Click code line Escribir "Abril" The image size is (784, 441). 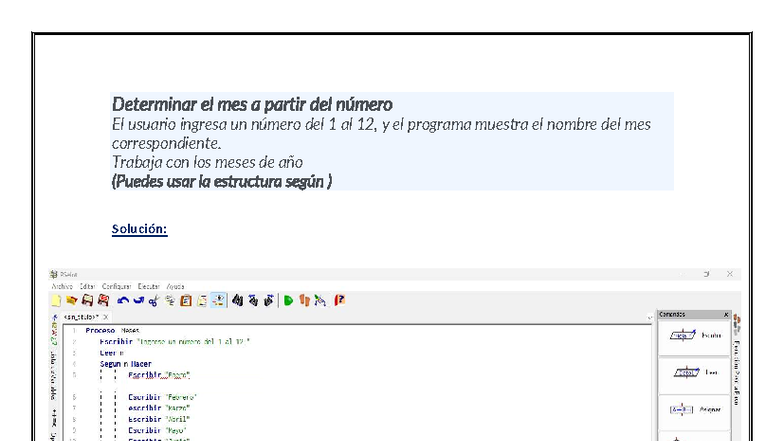[160, 419]
